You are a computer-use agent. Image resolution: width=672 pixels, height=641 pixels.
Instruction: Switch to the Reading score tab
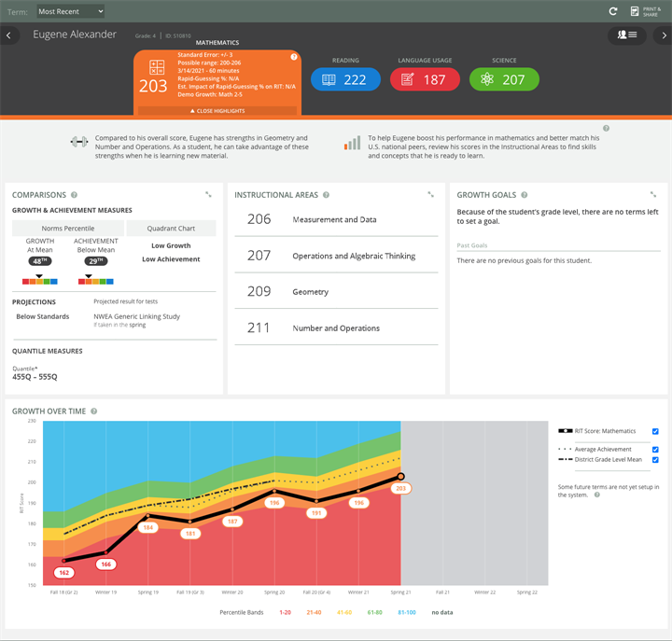click(345, 80)
